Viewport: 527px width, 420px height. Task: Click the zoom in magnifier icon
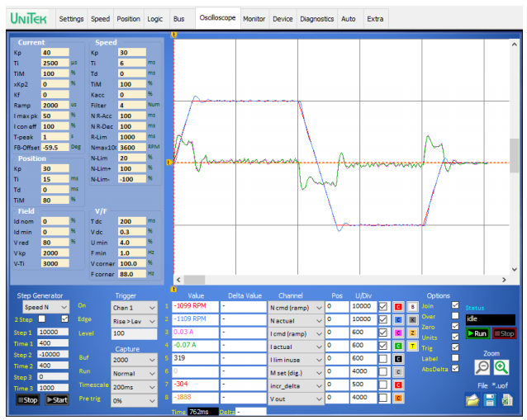[x=501, y=366]
